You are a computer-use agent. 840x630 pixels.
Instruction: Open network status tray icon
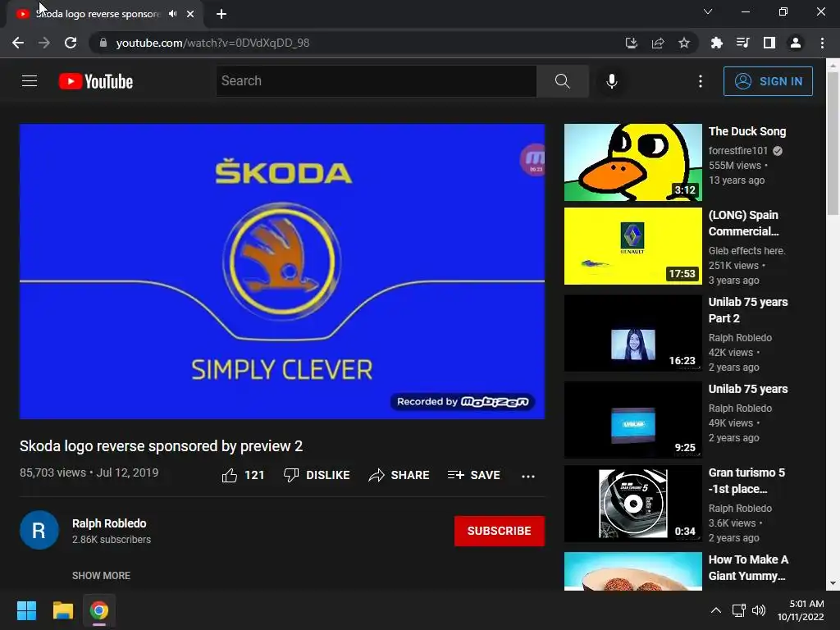click(x=739, y=610)
